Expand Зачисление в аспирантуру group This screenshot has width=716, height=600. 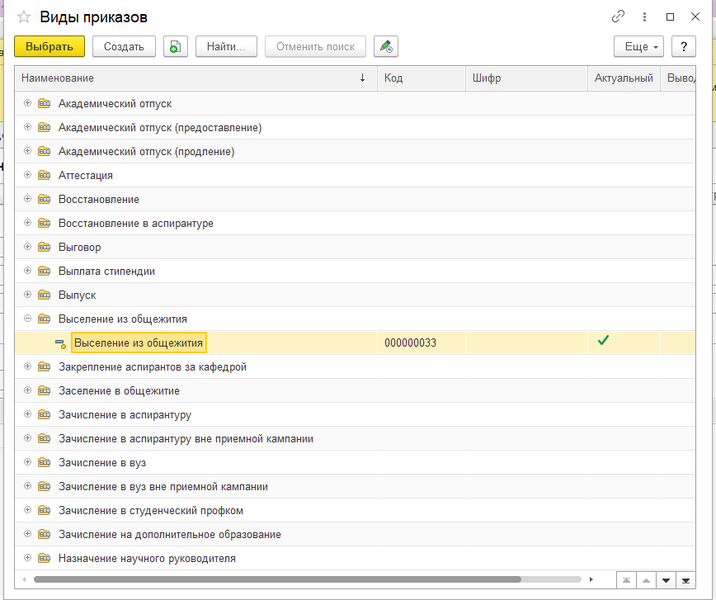point(27,414)
